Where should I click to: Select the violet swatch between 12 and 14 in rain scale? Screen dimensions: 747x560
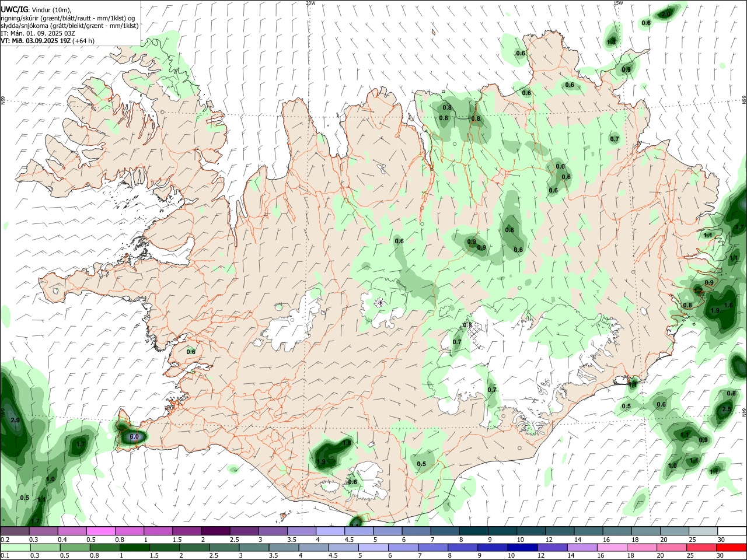552,547
